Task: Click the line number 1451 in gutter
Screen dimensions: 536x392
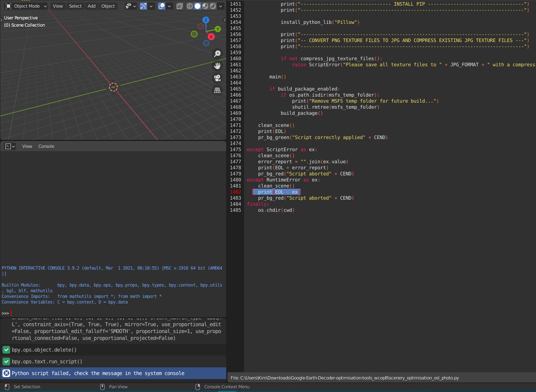Action: point(235,4)
